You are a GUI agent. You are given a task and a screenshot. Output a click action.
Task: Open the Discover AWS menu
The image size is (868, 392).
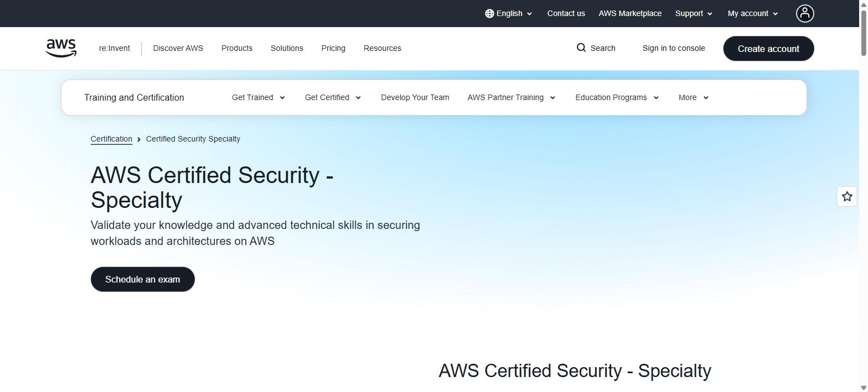click(x=178, y=48)
